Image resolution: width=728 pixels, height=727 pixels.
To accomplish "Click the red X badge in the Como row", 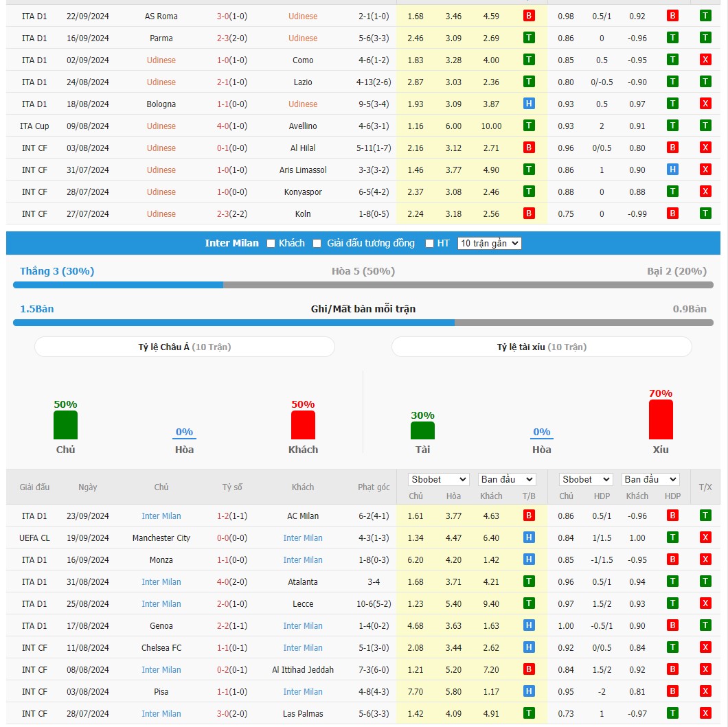I will [705, 60].
